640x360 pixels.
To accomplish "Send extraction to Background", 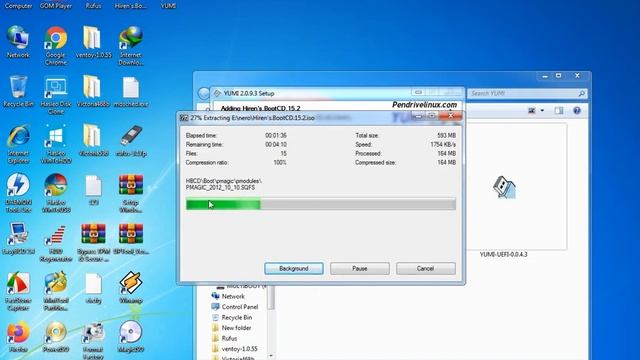I will click(x=294, y=269).
